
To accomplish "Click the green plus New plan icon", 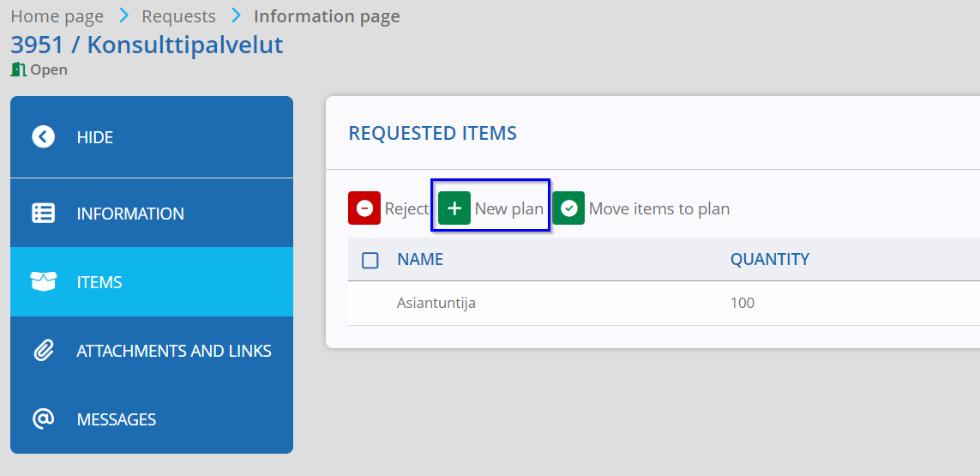I will click(x=454, y=208).
